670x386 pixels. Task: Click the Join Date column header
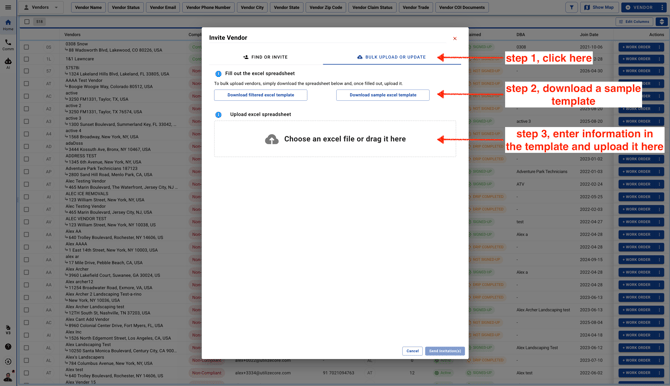point(589,35)
